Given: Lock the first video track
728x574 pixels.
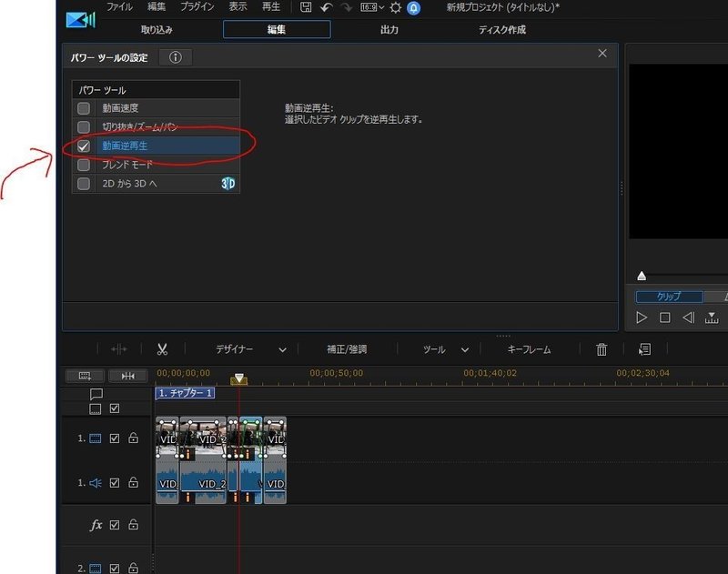Looking at the screenshot, I should (x=133, y=438).
